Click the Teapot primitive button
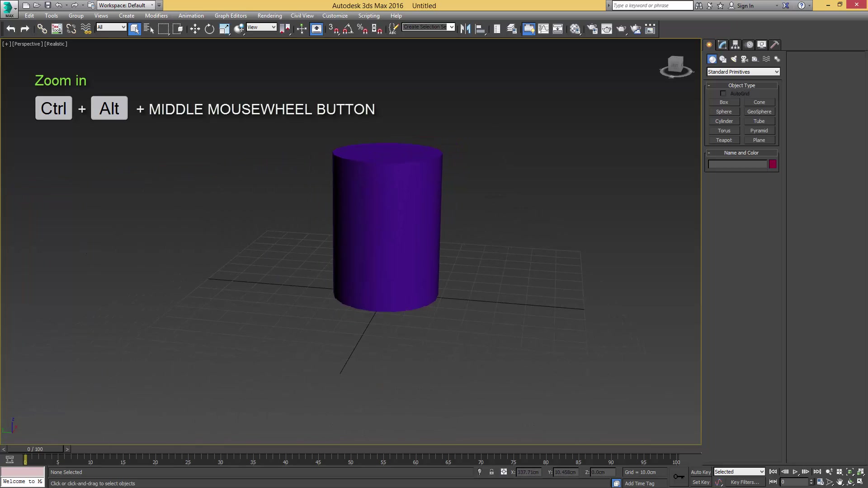This screenshot has width=868, height=488. click(723, 140)
